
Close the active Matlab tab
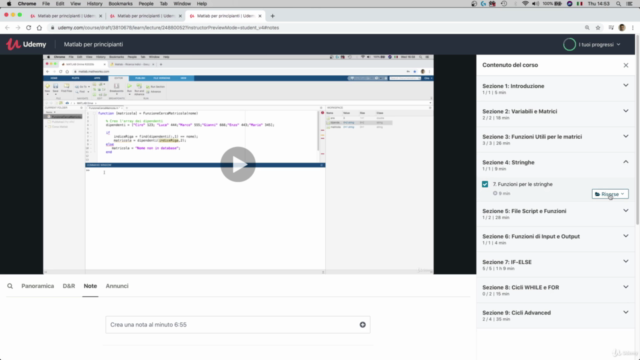point(260,16)
